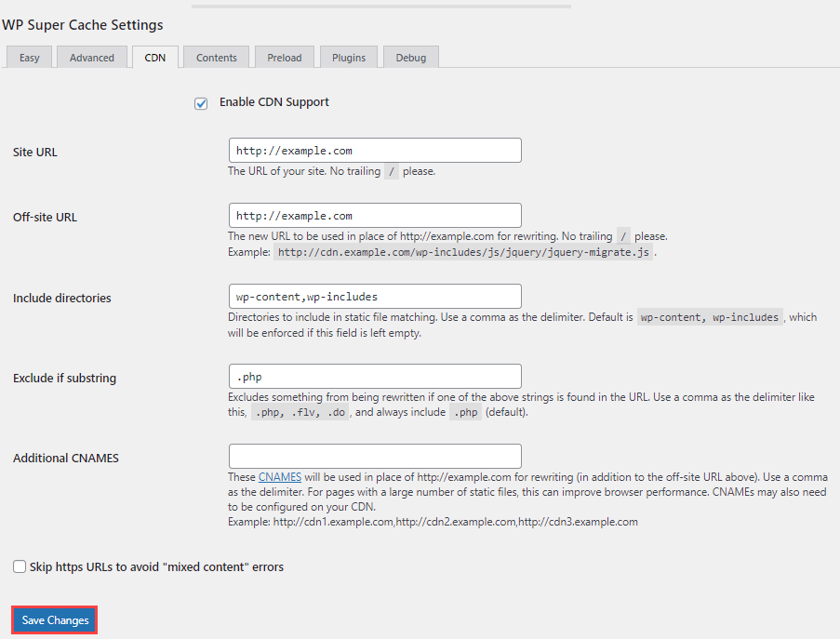
Task: Disable the Enable CDN Support checkbox
Action: click(201, 103)
